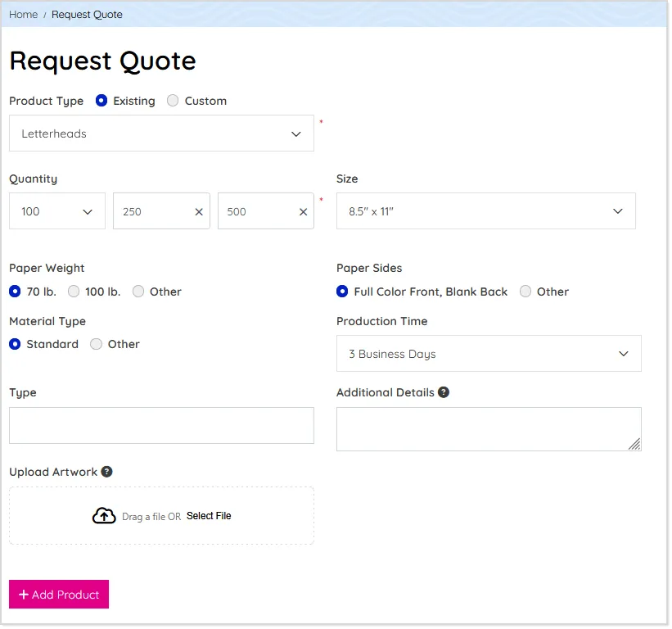
Task: Click into the Type text field
Action: tap(161, 425)
